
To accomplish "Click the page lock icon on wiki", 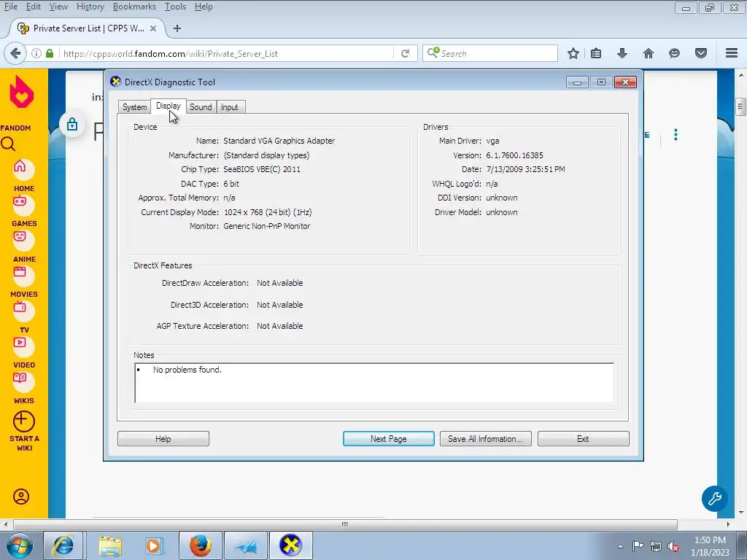I will coord(72,124).
